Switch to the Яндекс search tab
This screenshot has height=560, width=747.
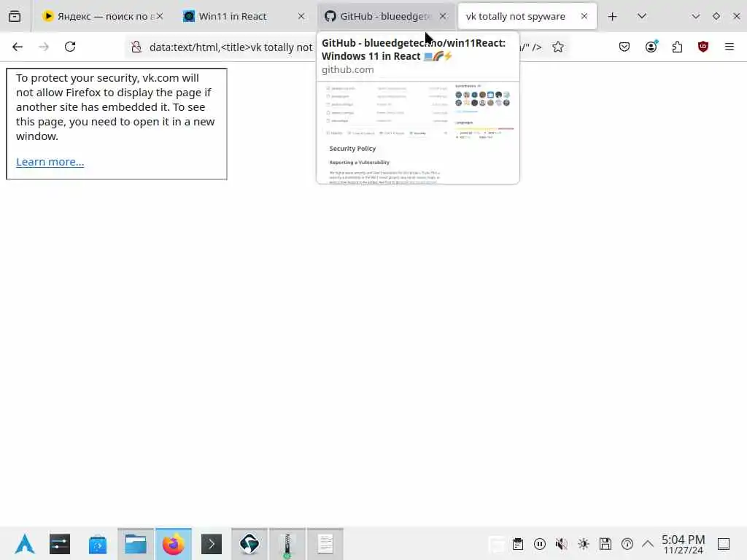click(x=102, y=16)
